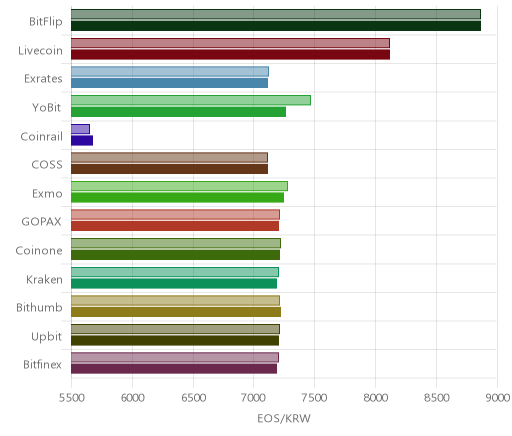Select the dark red GOPAX bar
This screenshot has width=512, height=436.
tap(175, 226)
